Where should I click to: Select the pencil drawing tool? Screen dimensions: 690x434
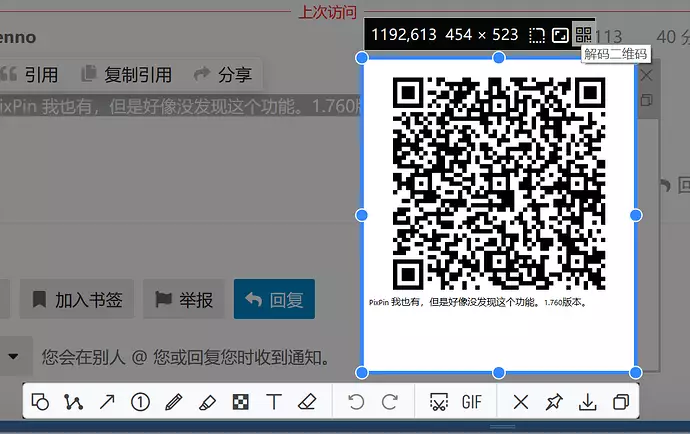click(174, 401)
